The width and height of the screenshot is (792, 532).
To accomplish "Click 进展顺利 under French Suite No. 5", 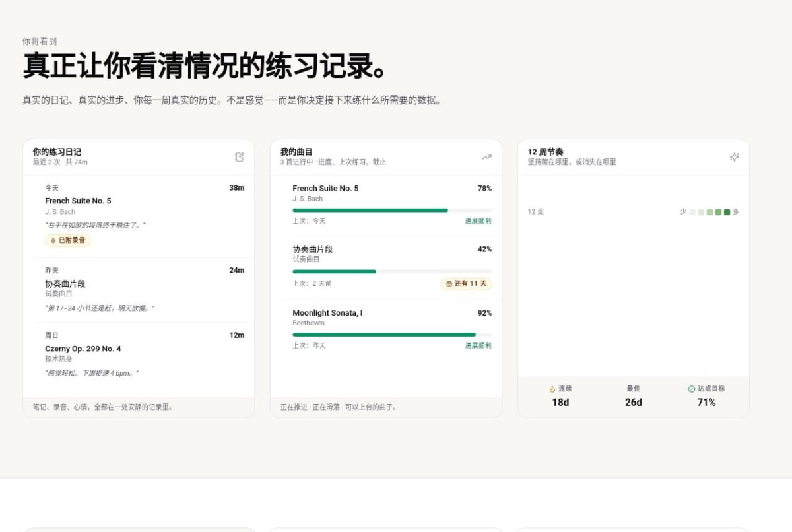I will [x=478, y=221].
